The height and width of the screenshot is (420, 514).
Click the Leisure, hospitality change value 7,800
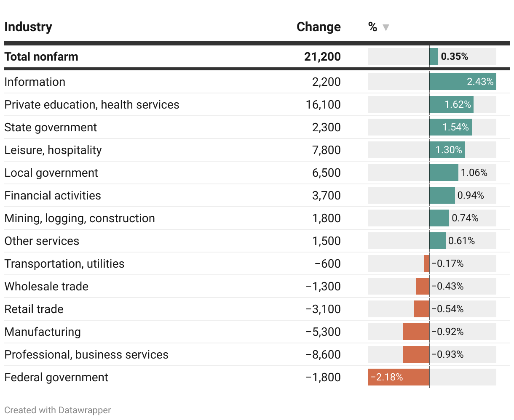326,150
